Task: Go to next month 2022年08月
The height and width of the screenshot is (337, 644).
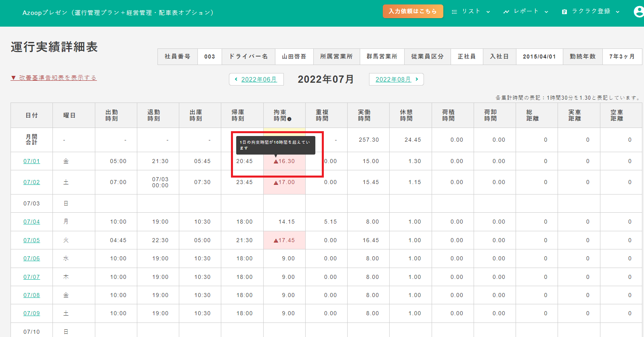Action: pos(396,80)
